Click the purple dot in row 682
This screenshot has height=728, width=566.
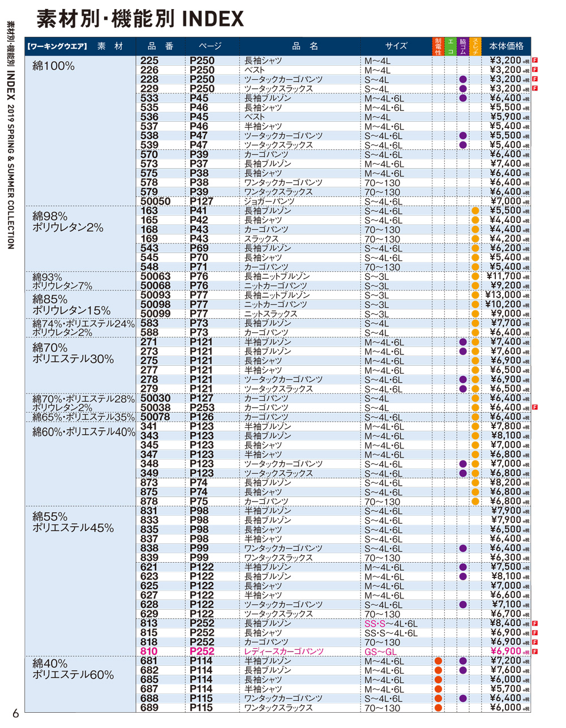(x=463, y=670)
